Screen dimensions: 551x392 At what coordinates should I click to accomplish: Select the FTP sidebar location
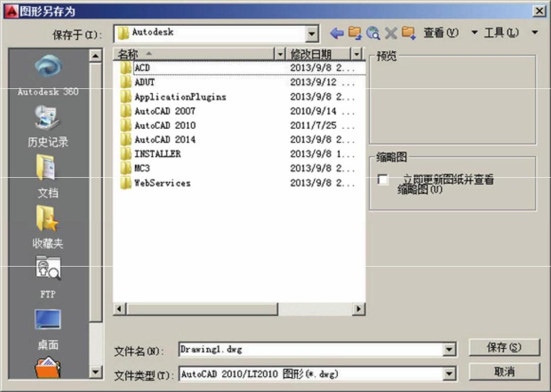point(48,270)
